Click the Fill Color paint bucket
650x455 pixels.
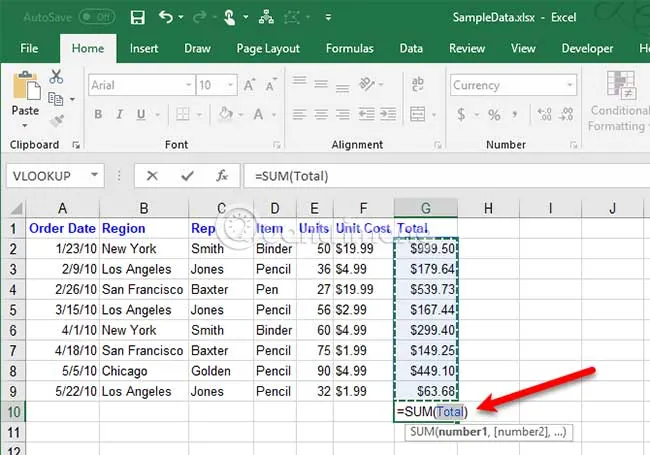pyautogui.click(x=226, y=114)
